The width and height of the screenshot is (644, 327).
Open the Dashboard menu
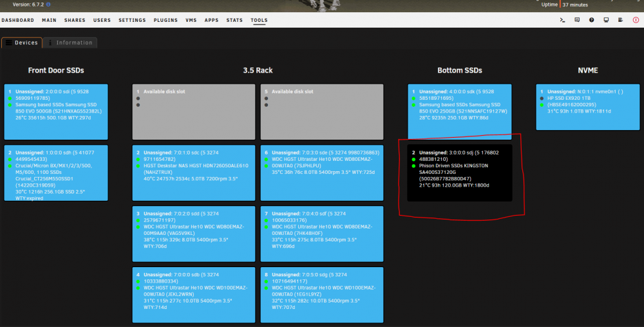(17, 20)
